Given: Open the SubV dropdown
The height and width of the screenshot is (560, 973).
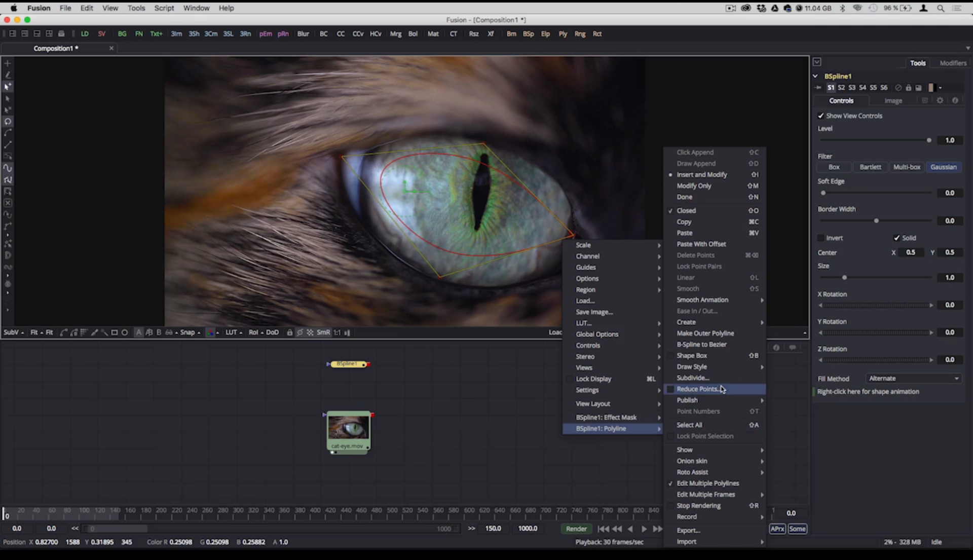Looking at the screenshot, I should pos(13,332).
